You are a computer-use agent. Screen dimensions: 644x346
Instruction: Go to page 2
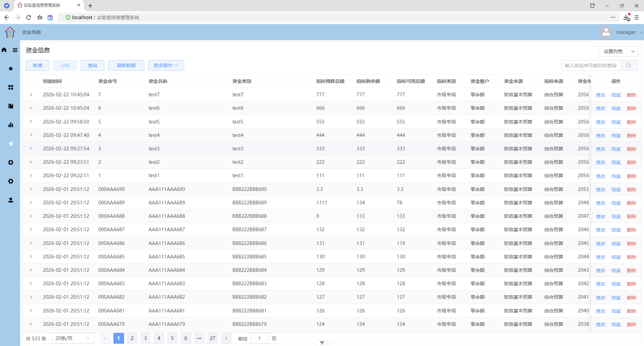132,338
